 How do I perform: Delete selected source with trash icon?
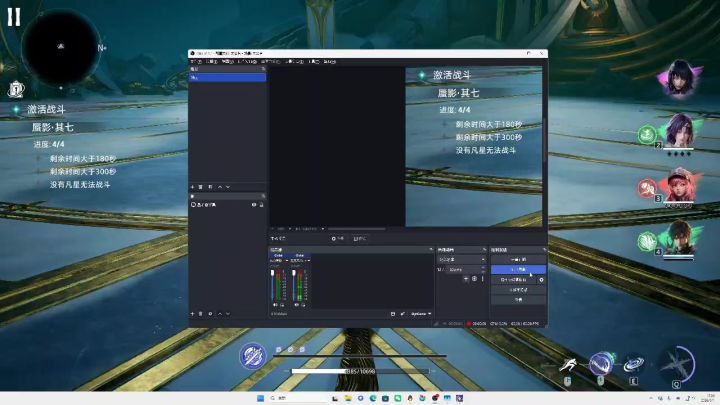click(201, 314)
